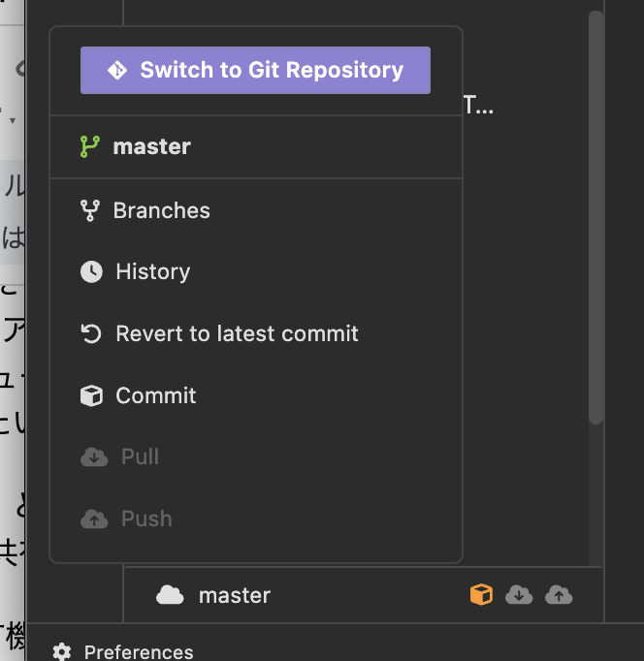Click the Branches fork icon
Screen dimensions: 644x661
point(90,210)
